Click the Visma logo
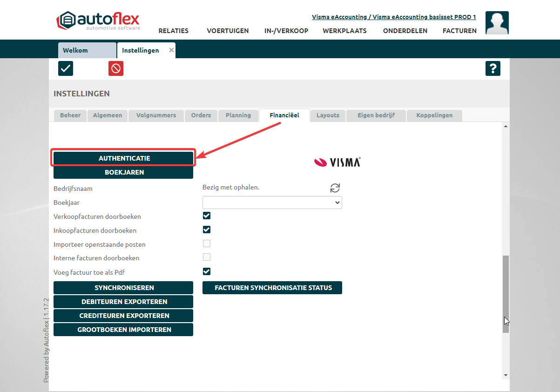Screen dimensions: 560x392 pos(337,162)
